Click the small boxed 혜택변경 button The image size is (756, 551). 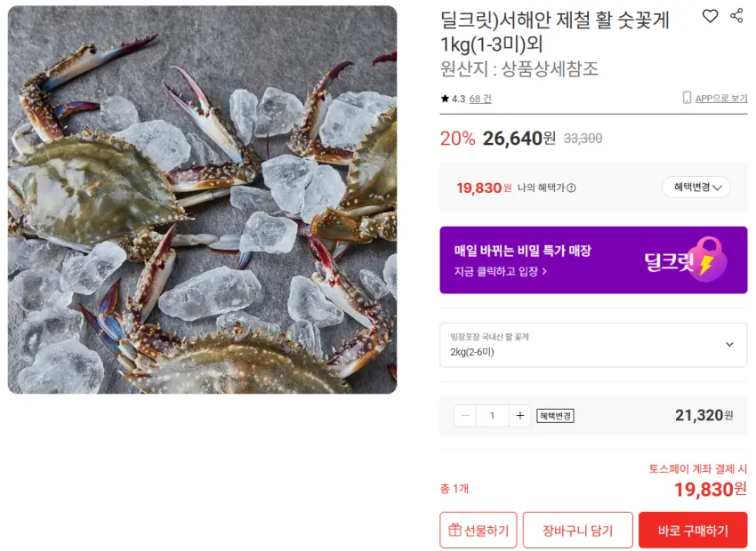555,416
